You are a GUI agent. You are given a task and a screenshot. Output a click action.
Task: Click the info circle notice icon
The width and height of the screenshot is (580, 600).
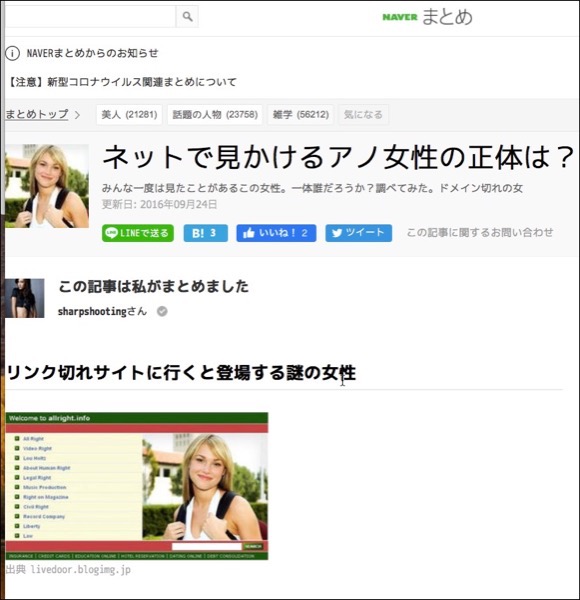coord(12,53)
